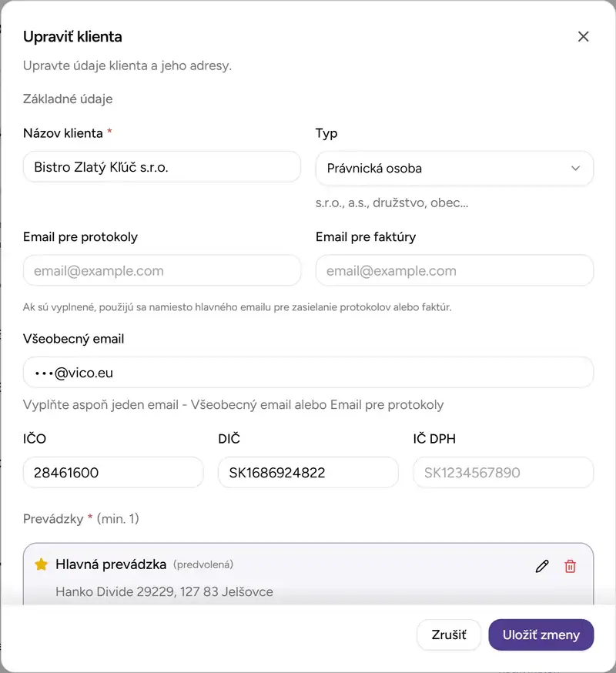Click the Hanko Divide address line
616x673 pixels.
(164, 592)
